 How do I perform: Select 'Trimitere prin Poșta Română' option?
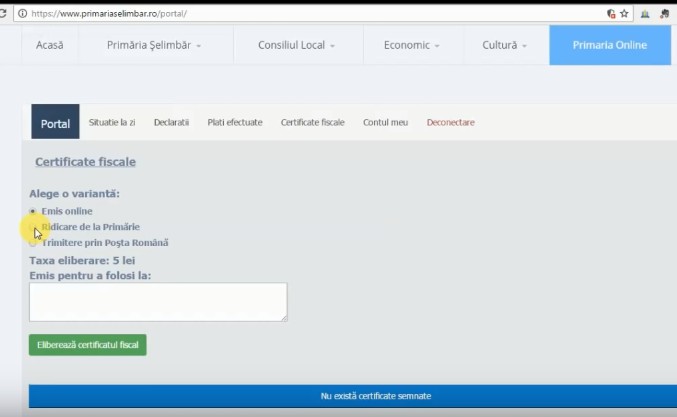[x=33, y=242]
